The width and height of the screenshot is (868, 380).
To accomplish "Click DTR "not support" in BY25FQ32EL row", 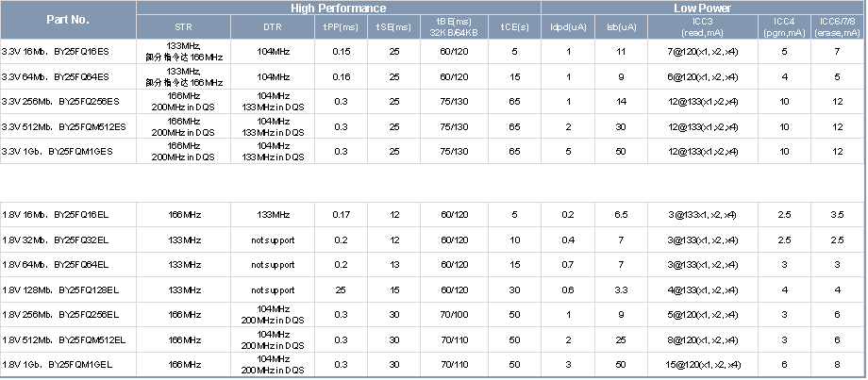I will coord(273,240).
